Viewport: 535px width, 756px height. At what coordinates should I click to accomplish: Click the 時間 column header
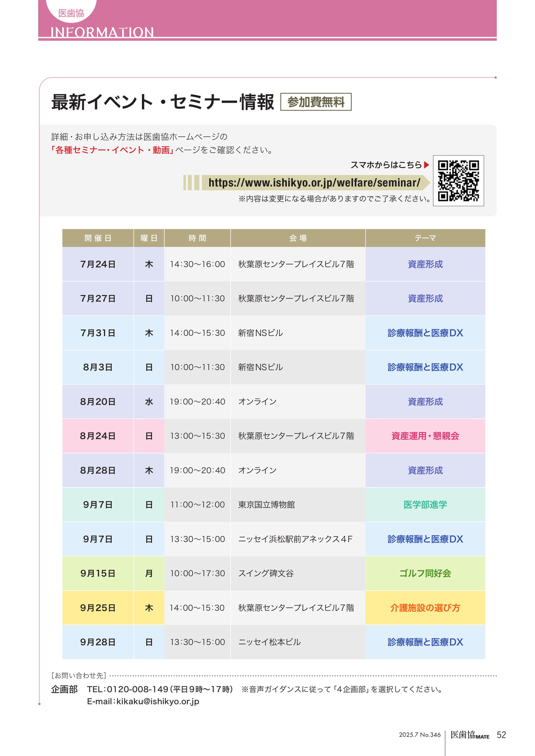(197, 238)
